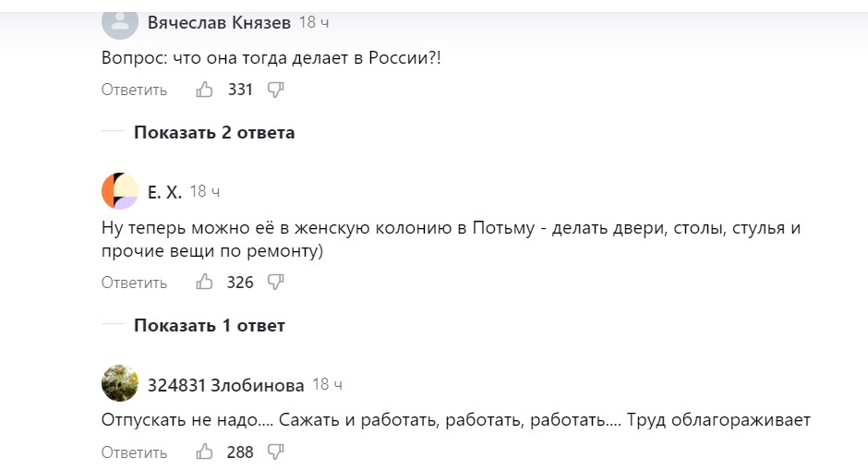Open username link Е. Х.
The image size is (868, 470).
[164, 192]
